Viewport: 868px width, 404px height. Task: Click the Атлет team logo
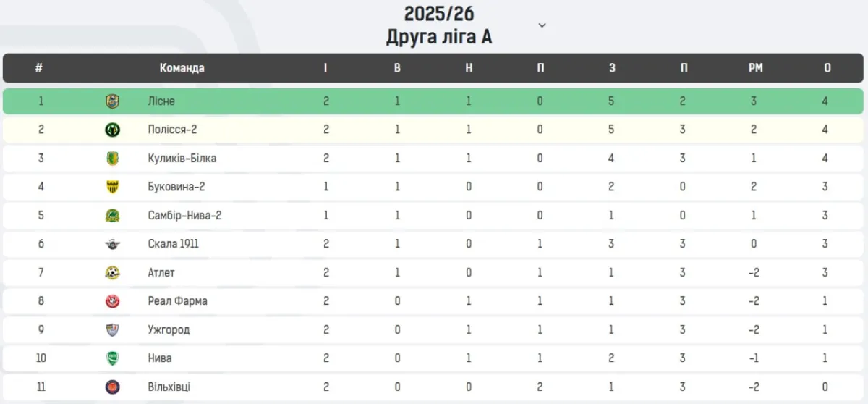click(113, 273)
